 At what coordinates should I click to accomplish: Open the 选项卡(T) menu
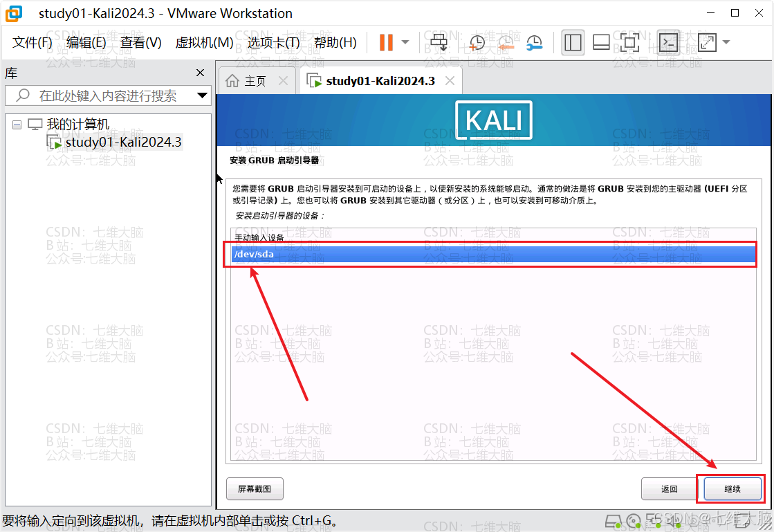273,42
